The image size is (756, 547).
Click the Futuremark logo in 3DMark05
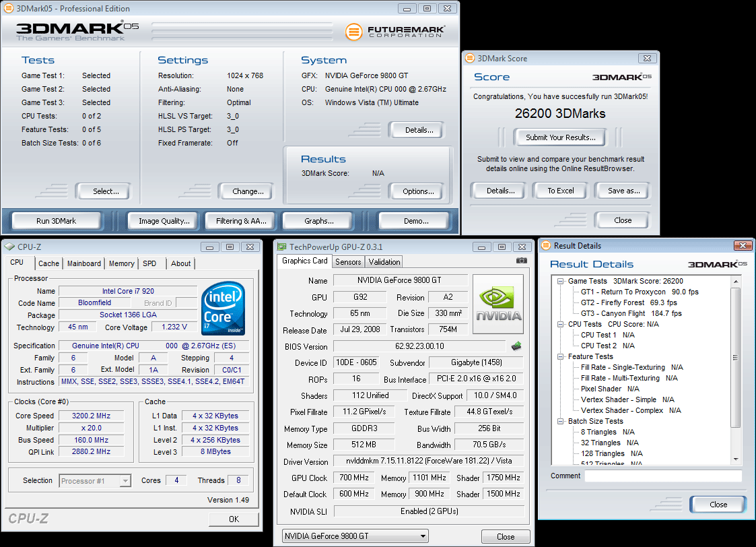[395, 32]
